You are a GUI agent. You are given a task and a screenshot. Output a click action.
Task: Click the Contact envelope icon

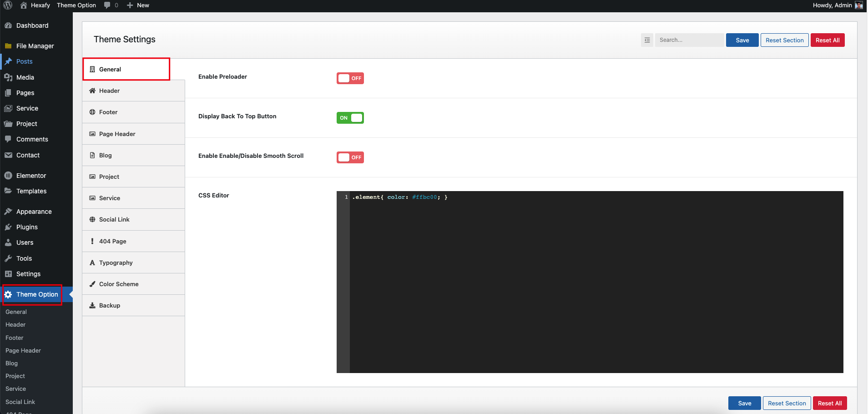(x=8, y=155)
